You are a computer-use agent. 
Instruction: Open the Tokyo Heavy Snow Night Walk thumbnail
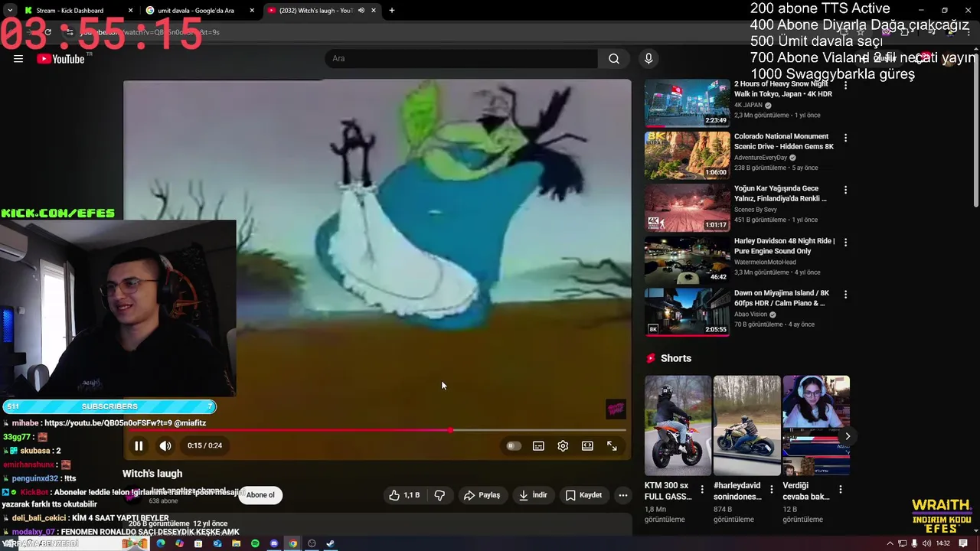687,103
